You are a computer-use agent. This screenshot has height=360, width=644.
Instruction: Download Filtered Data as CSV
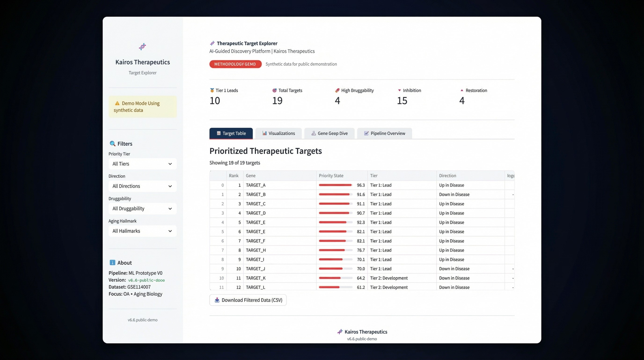click(248, 300)
